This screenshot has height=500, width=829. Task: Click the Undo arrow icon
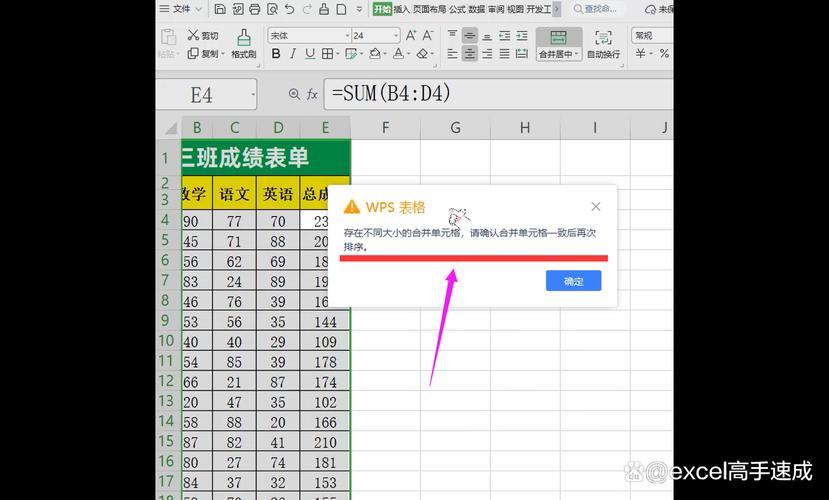(289, 9)
